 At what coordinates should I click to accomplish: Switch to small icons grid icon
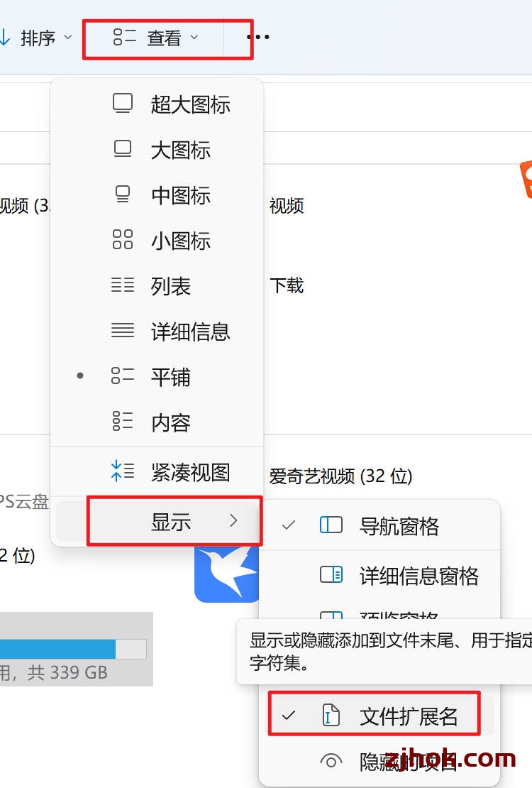pos(123,240)
